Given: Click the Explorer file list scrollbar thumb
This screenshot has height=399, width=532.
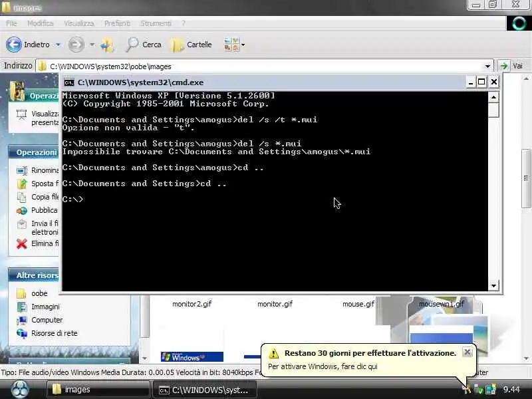Looking at the screenshot, I should click(x=526, y=178).
